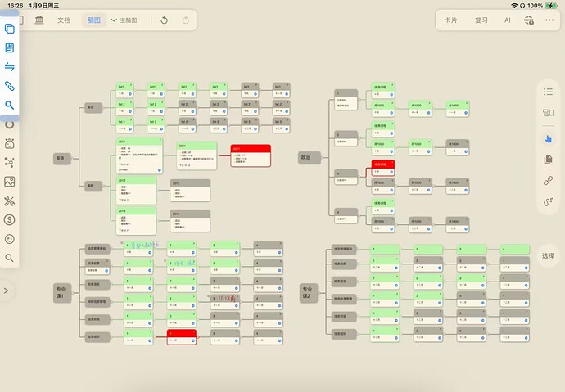Select the 英语 root node

(62, 159)
